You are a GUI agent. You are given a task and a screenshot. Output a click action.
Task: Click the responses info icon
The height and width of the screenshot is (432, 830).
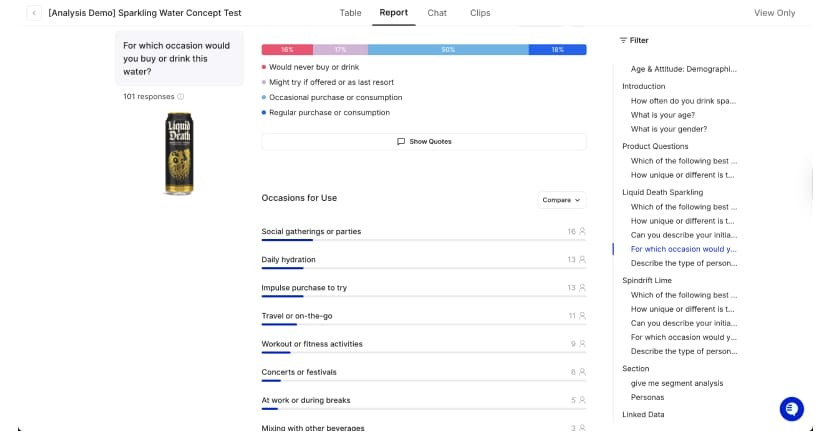[180, 97]
